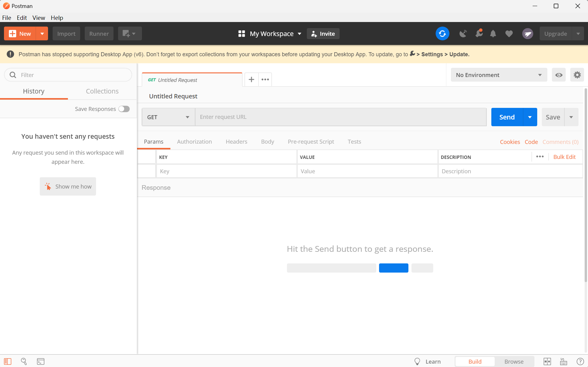Open the Authorization tab
This screenshot has height=367, width=588.
pos(194,141)
